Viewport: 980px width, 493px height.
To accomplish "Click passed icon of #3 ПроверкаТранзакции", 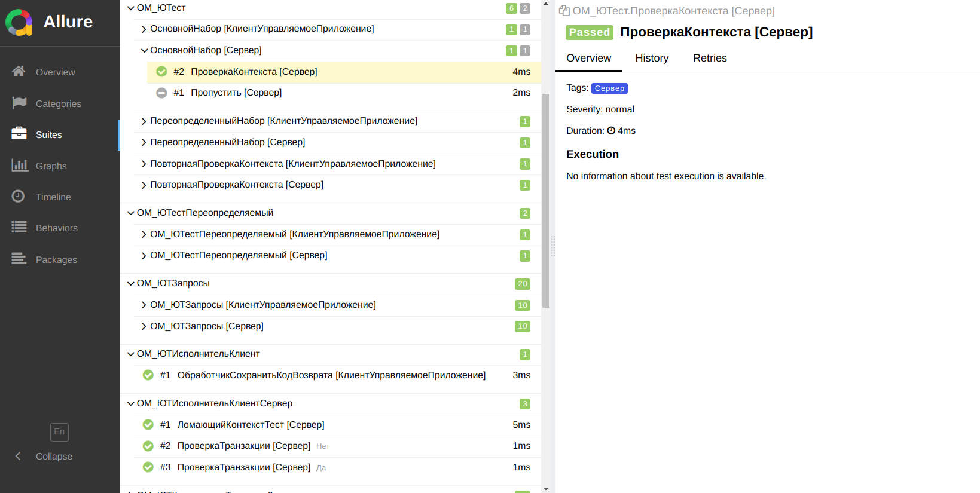I will coord(148,467).
